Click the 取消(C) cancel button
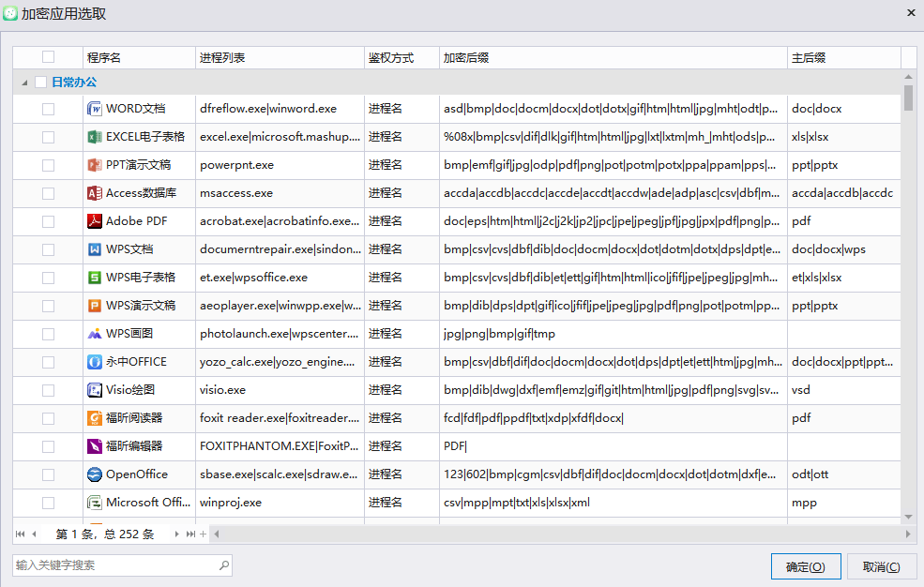 [881, 566]
